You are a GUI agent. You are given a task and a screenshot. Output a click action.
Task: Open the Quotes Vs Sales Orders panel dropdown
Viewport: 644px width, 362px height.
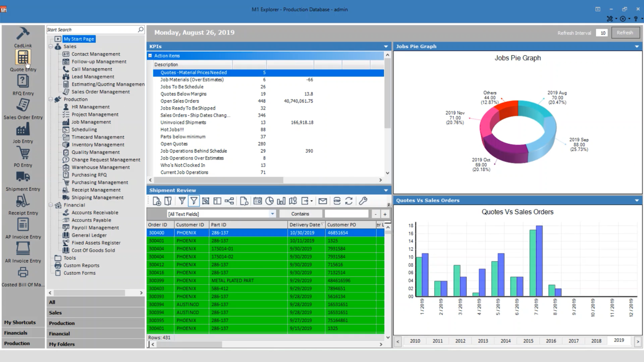(637, 200)
